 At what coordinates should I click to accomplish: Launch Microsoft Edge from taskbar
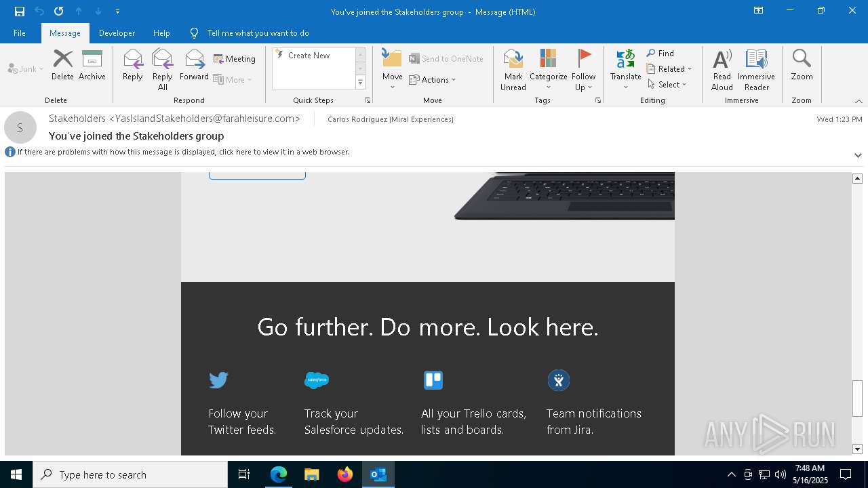279,474
